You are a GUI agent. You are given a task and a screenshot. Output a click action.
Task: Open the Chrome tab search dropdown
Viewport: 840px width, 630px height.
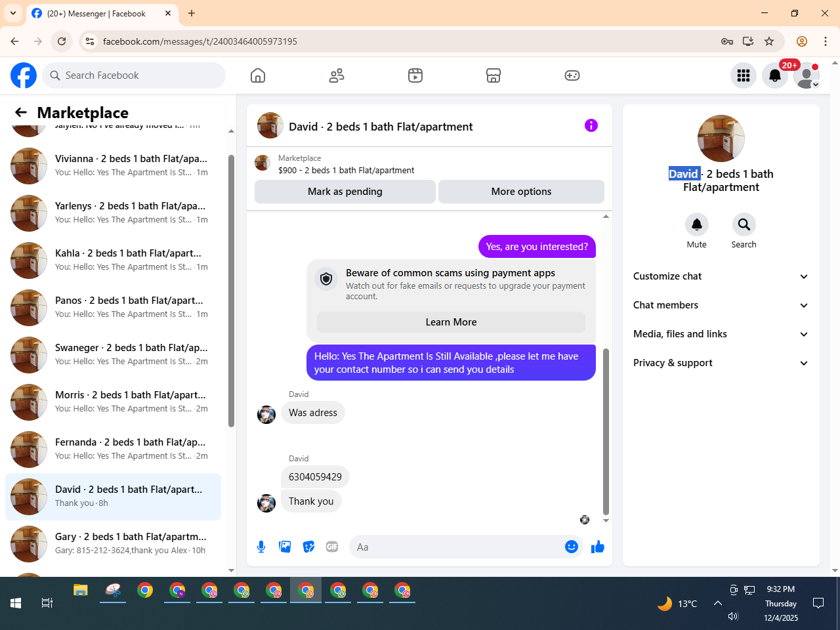13,13
